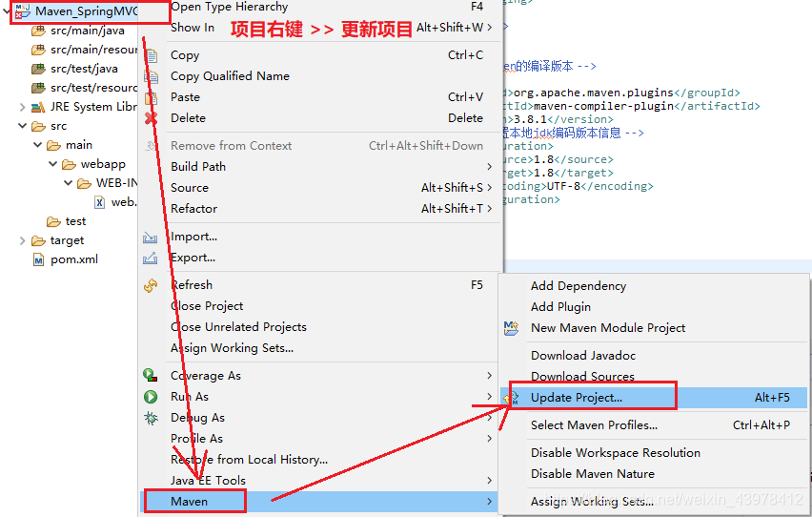Select Copy Qualified Name menu entry
The height and width of the screenshot is (517, 812).
click(230, 76)
